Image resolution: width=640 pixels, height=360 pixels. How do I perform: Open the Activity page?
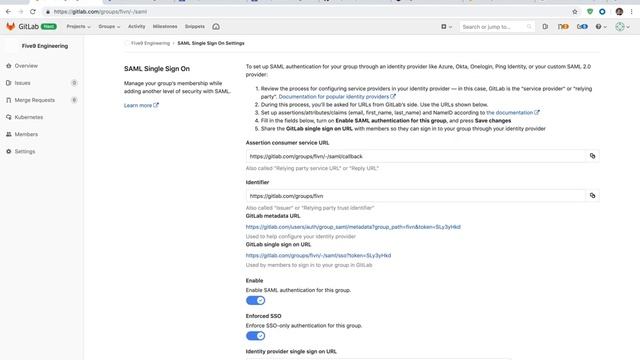[137, 27]
